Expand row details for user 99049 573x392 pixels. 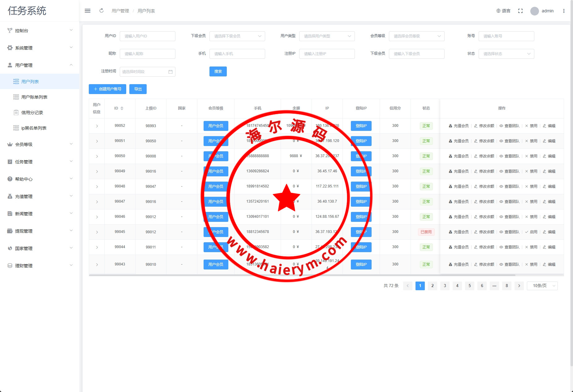click(x=97, y=171)
